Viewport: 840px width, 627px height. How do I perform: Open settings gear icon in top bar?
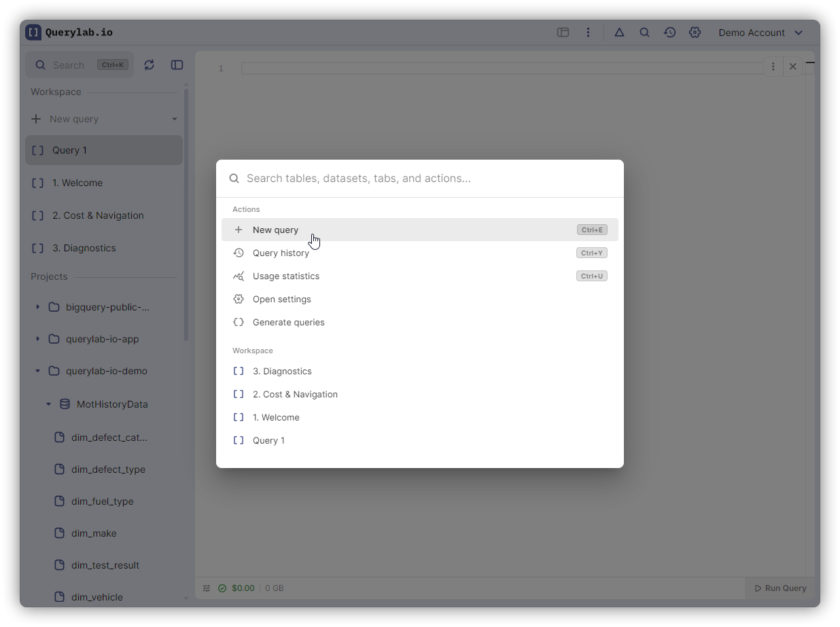(x=695, y=33)
